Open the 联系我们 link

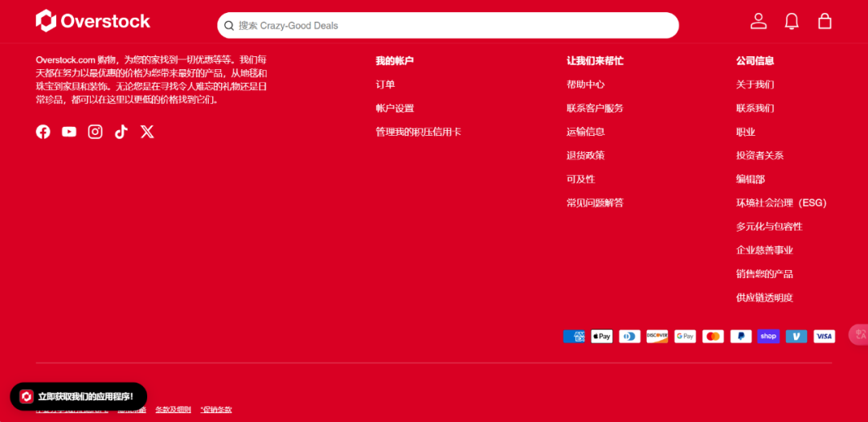pos(755,109)
